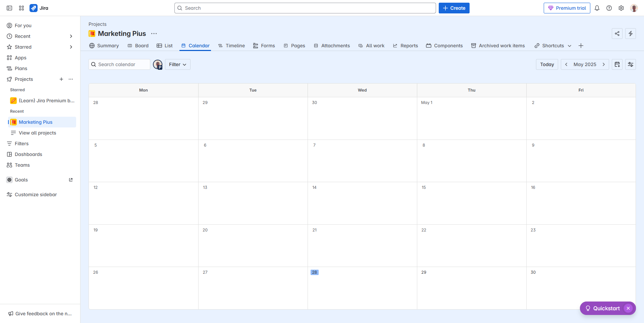This screenshot has height=323, width=644.
Task: Switch to the Forms tab
Action: tap(264, 46)
